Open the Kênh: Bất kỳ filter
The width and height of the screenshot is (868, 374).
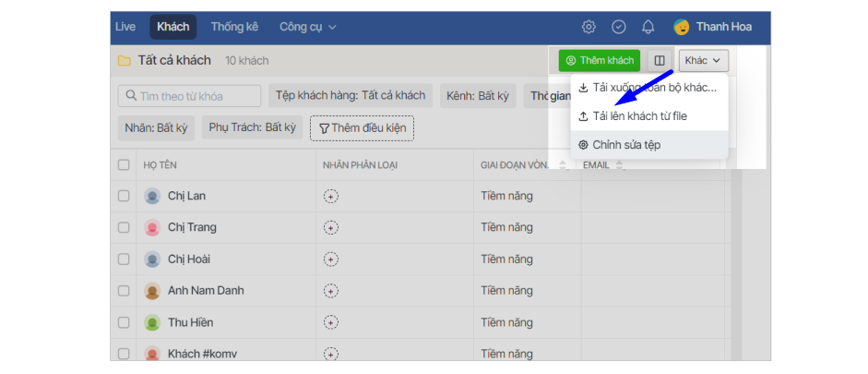478,95
